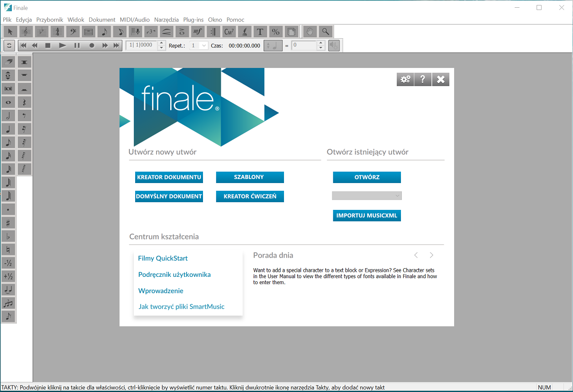Pause playback in transport controls
573x392 pixels.
pos(77,46)
